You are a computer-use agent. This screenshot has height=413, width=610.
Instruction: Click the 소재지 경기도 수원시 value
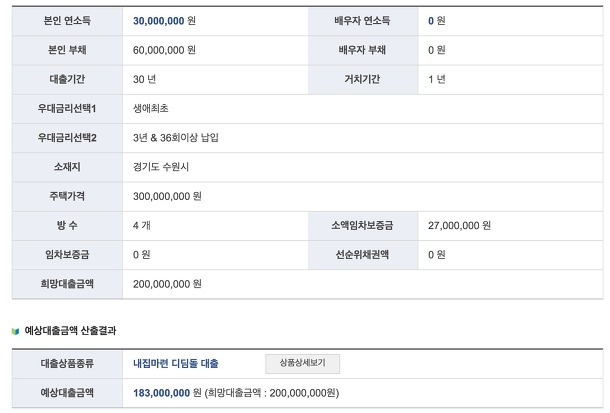[x=165, y=167]
